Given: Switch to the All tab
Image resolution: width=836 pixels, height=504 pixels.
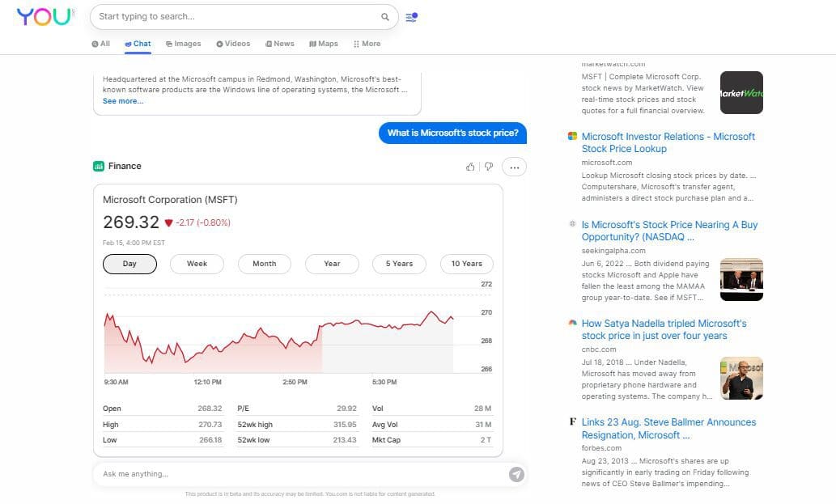Looking at the screenshot, I should click(101, 44).
